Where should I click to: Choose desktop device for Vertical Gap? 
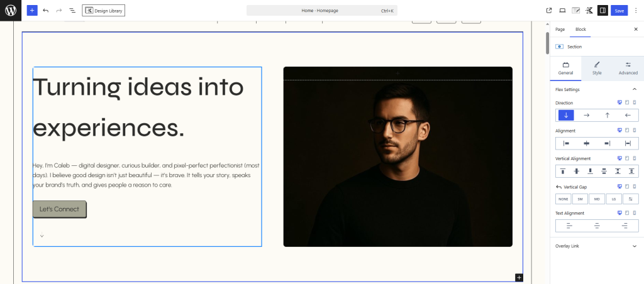click(x=619, y=187)
